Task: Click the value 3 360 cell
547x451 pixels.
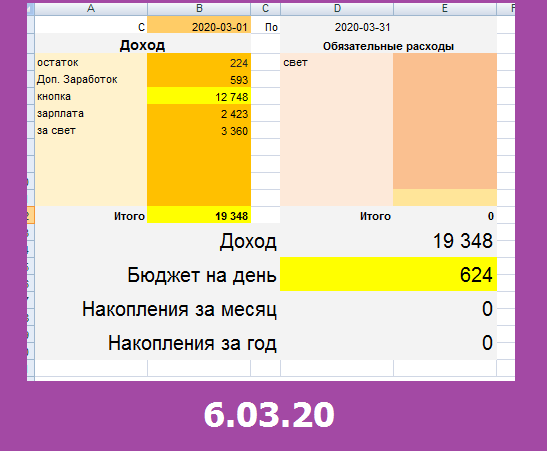Action: click(199, 130)
